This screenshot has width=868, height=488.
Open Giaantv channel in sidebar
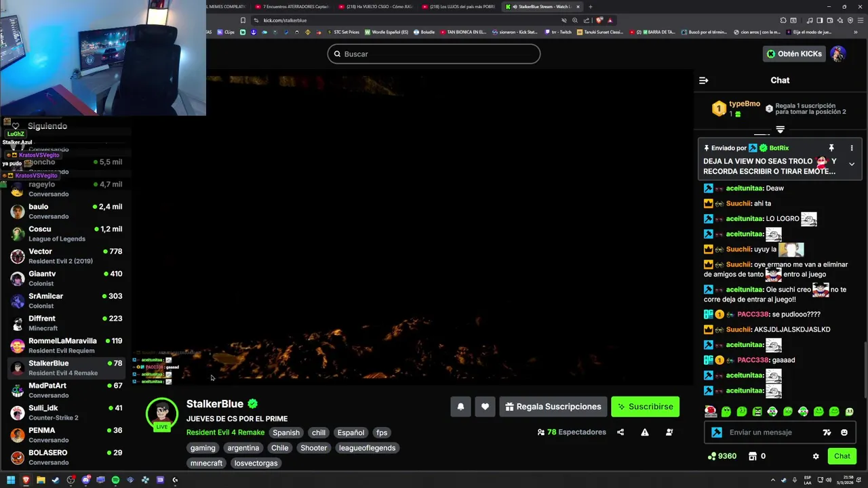[66, 279]
